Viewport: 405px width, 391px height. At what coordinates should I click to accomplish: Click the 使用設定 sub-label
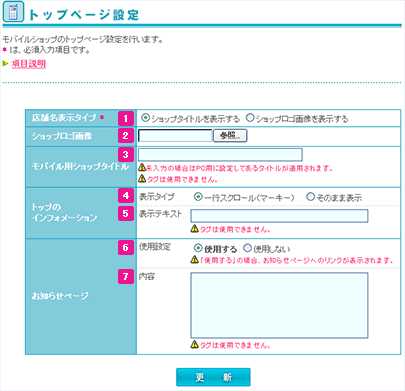[x=155, y=247]
